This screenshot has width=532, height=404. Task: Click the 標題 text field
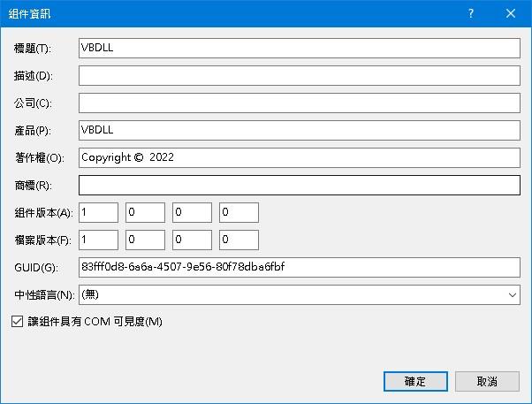(x=299, y=48)
